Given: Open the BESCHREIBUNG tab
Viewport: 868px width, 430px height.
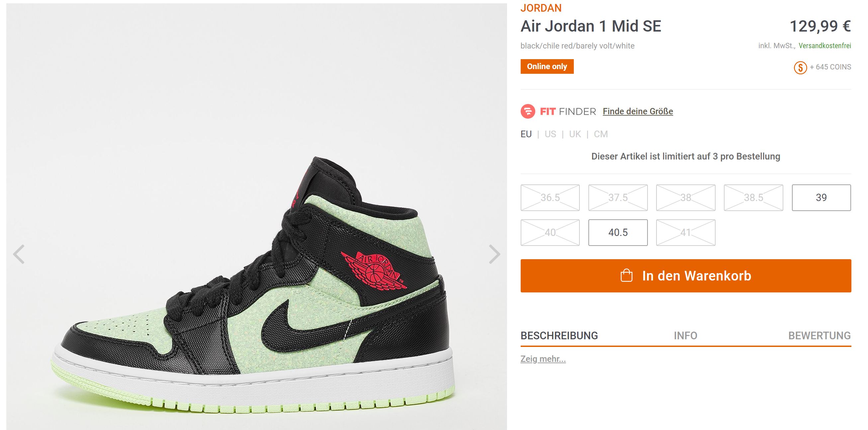Looking at the screenshot, I should click(x=559, y=336).
